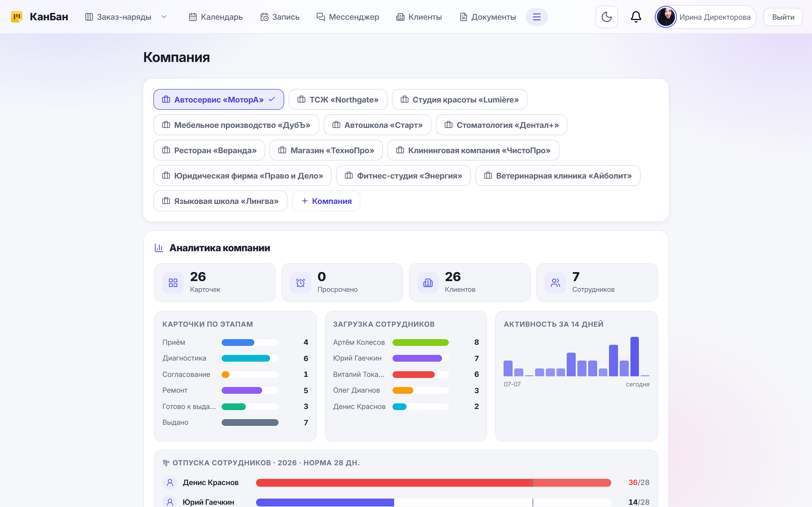This screenshot has width=812, height=507.
Task: Toggle dark mode with the moon icon
Action: [x=606, y=17]
